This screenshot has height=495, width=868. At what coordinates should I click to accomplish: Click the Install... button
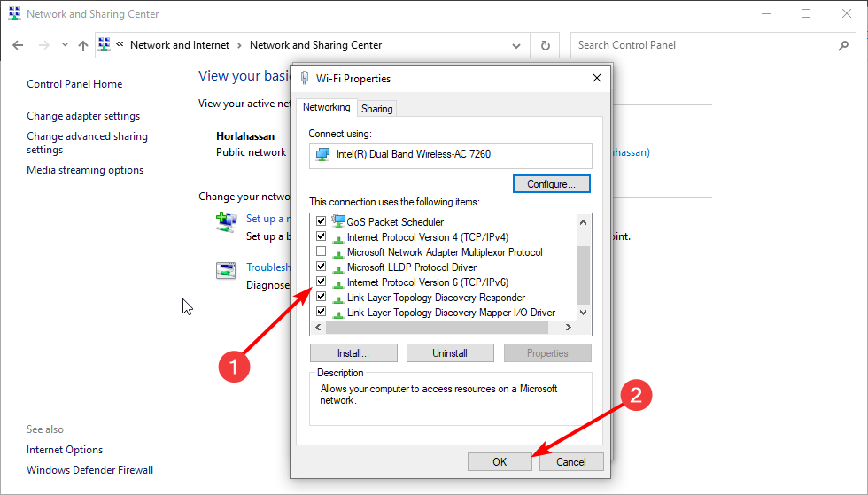tap(353, 353)
